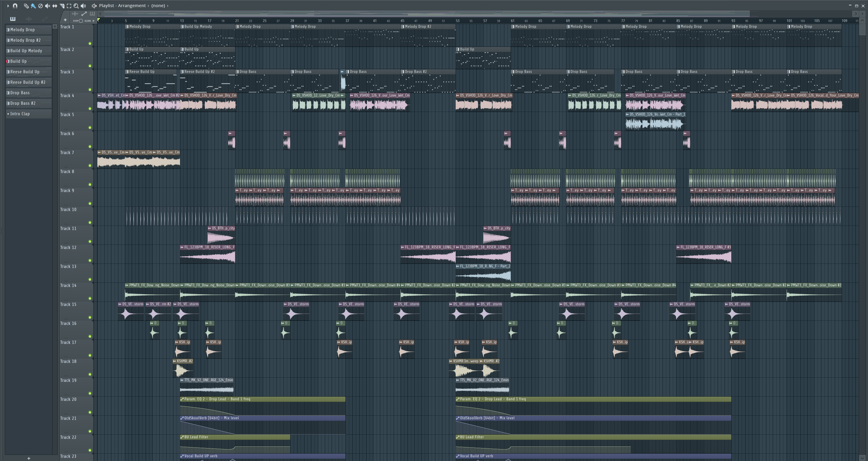868x461 pixels.
Task: Open clip menu of Melody Drop #2 clip
Action: coord(402,26)
